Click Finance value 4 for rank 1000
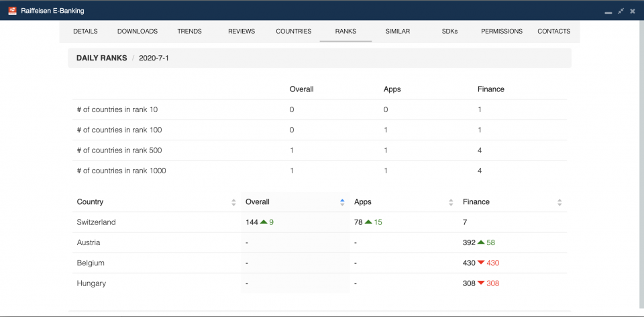This screenshot has width=644, height=317. (x=480, y=171)
